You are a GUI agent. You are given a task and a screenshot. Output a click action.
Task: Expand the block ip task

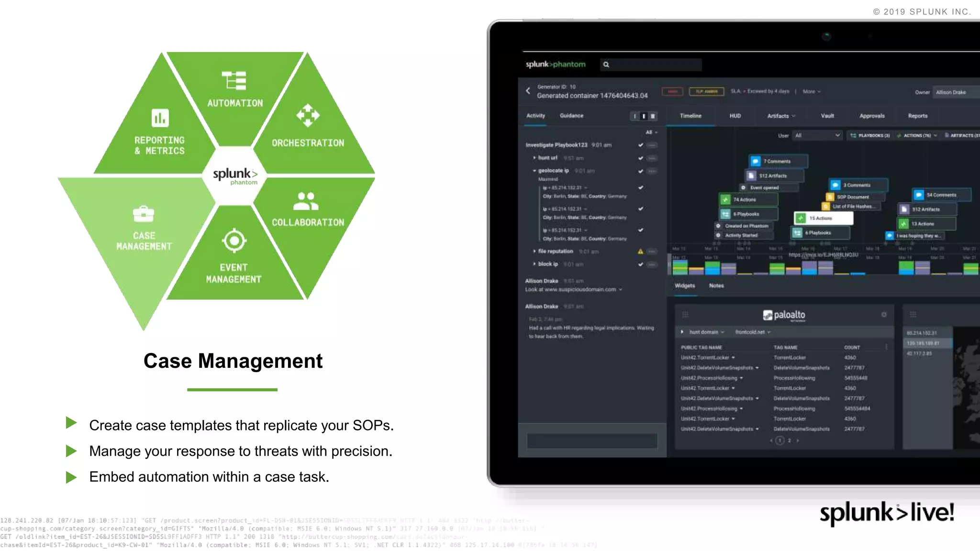click(535, 264)
